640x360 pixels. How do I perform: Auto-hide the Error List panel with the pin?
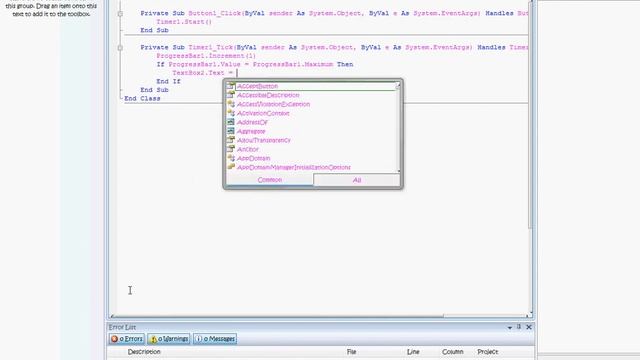pyautogui.click(x=519, y=327)
